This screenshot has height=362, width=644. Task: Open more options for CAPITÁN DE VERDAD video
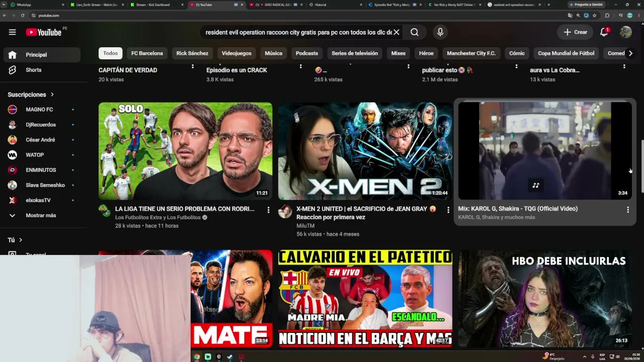[x=193, y=66]
